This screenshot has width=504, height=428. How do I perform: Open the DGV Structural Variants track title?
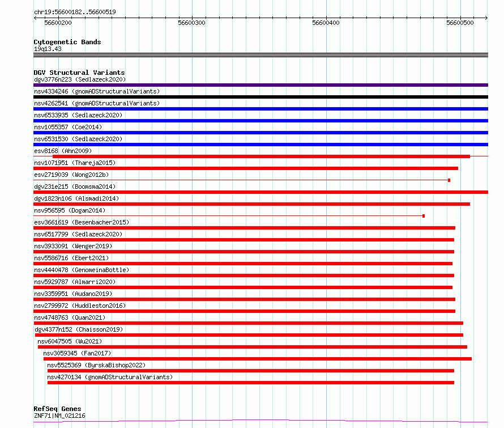click(79, 73)
